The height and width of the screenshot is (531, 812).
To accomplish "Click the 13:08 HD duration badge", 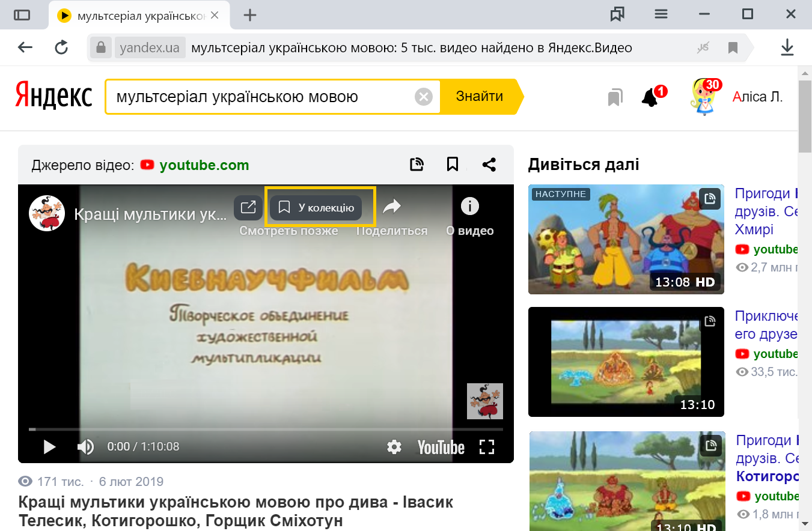I will [x=685, y=282].
